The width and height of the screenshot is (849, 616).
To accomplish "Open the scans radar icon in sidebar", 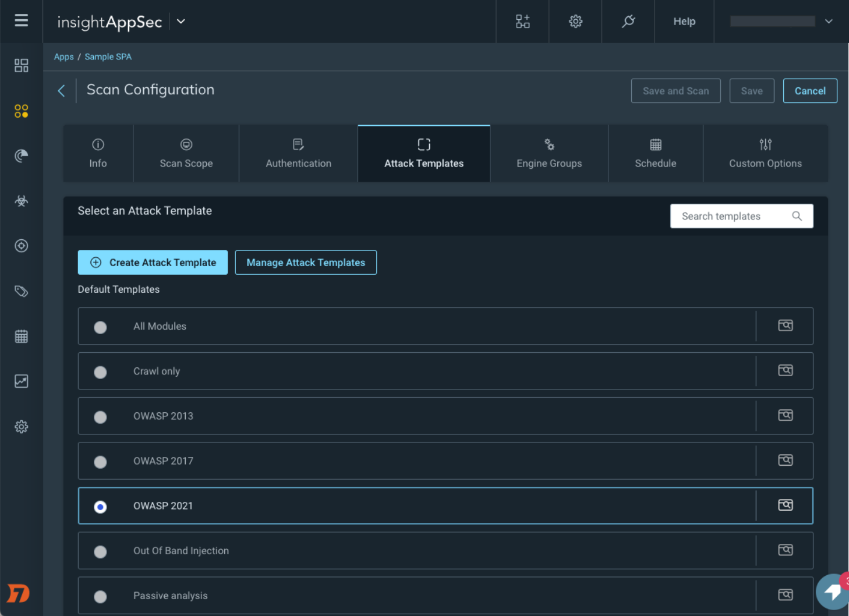I will point(22,155).
